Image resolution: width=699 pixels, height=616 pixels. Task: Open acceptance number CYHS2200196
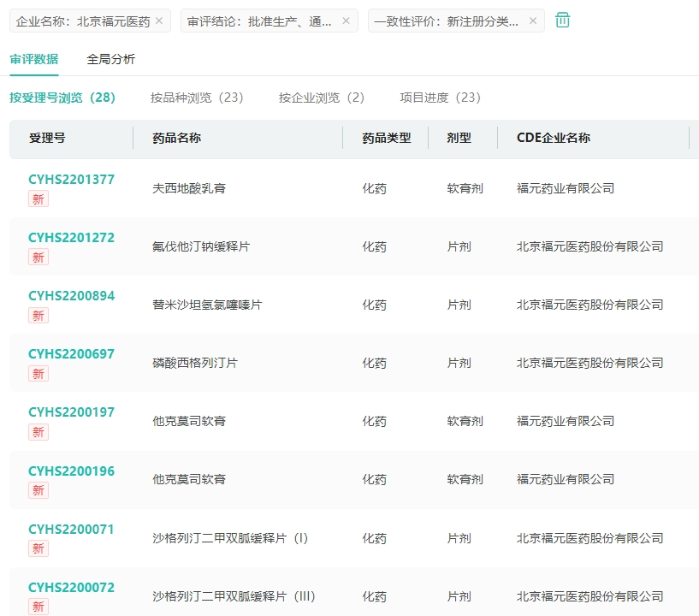pos(71,471)
